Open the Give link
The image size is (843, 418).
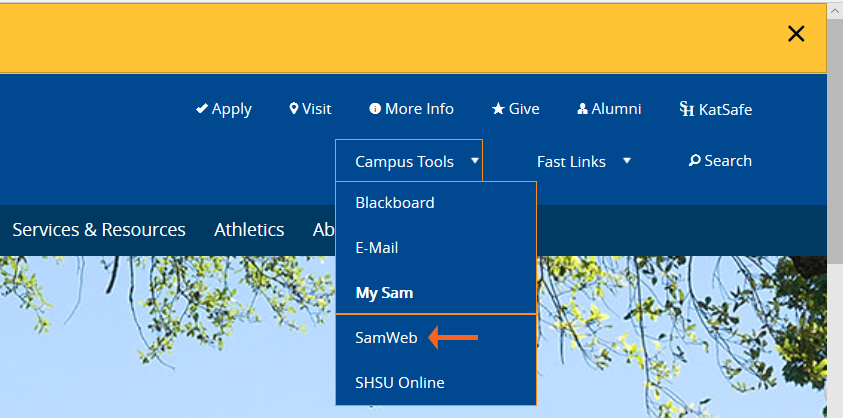coord(516,109)
